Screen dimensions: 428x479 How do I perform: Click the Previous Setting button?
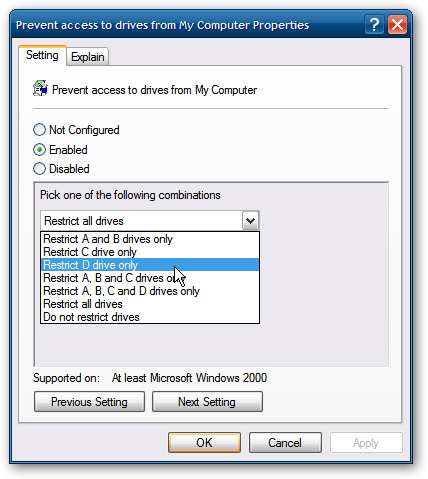pyautogui.click(x=89, y=402)
